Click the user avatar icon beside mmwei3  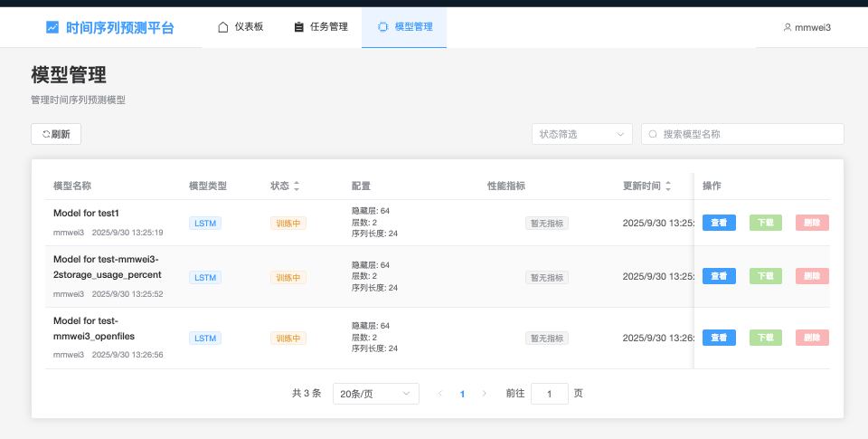788,27
